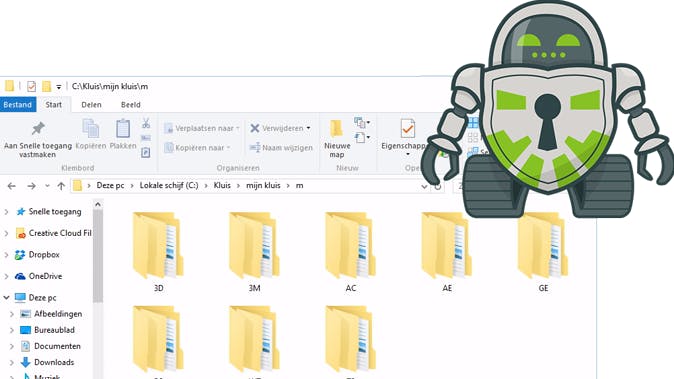
Task: Click the Afbeeldingen icon in sidebar
Action: [x=26, y=314]
